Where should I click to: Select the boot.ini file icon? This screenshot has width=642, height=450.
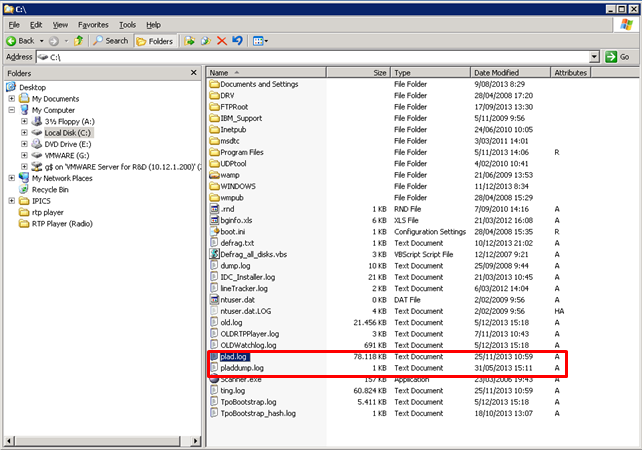[x=215, y=232]
